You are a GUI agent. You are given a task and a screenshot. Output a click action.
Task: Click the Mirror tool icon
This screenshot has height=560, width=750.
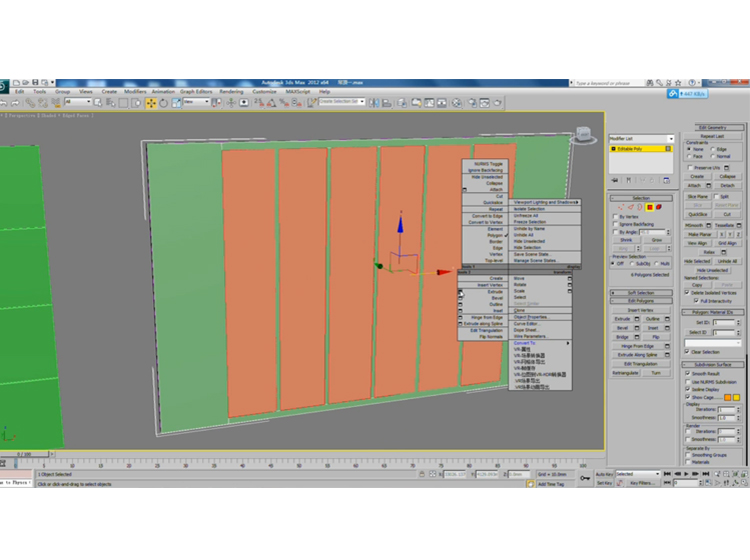[x=374, y=103]
